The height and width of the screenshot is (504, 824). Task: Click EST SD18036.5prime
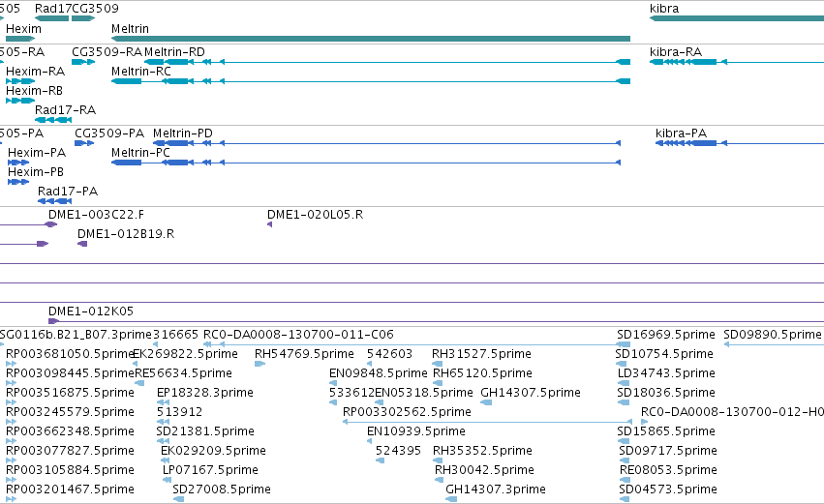pos(666,393)
